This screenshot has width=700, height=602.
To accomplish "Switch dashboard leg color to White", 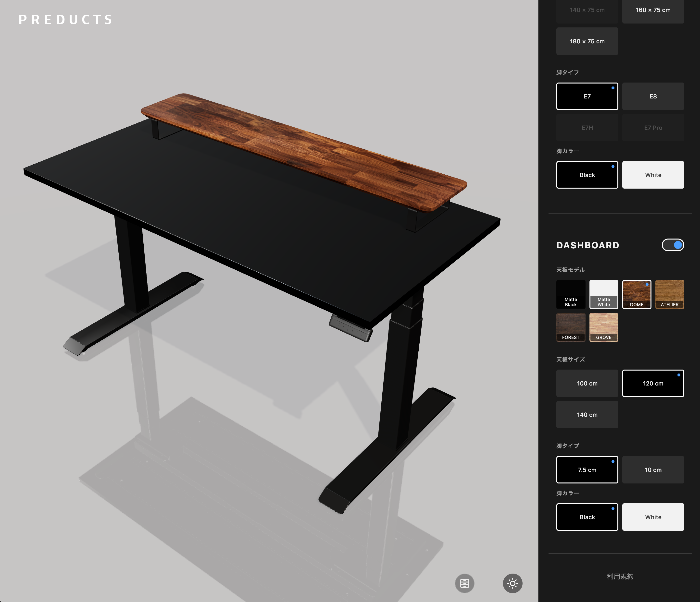I will [653, 517].
